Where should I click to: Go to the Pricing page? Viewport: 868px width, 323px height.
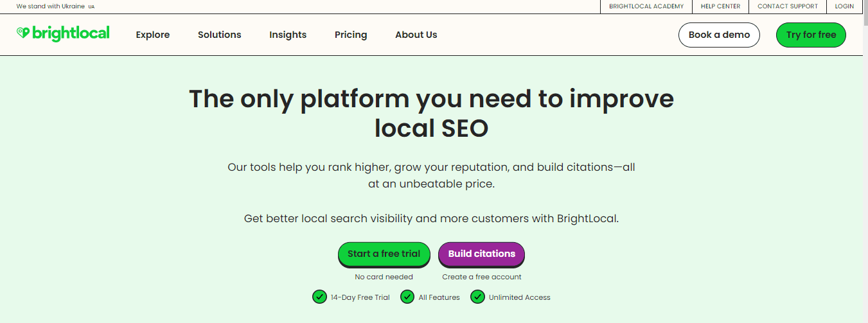351,35
